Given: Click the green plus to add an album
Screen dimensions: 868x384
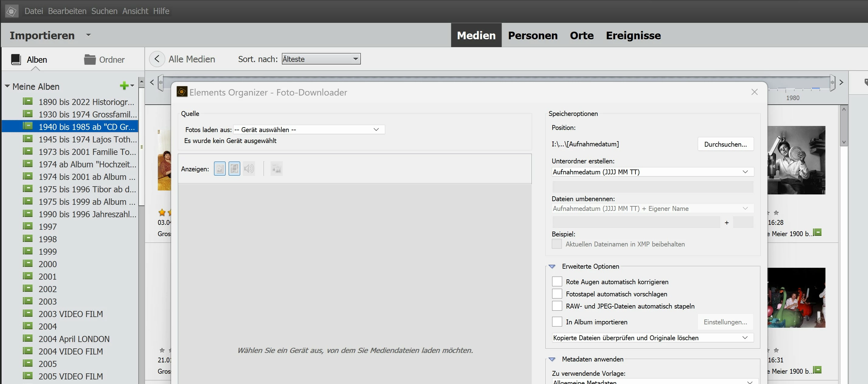Looking at the screenshot, I should coord(124,86).
